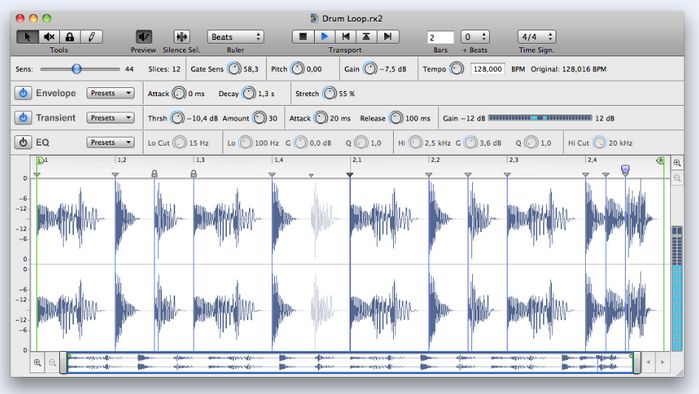This screenshot has width=699, height=394.
Task: Toggle the Envelope power button
Action: [x=23, y=93]
